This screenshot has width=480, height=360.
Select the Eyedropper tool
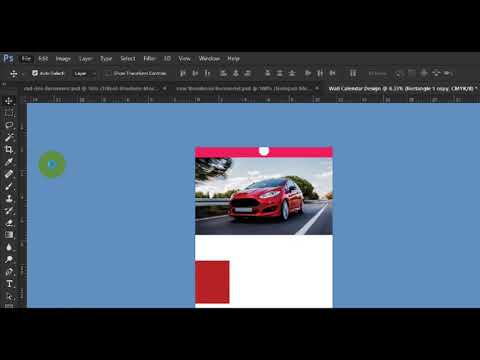coord(9,162)
